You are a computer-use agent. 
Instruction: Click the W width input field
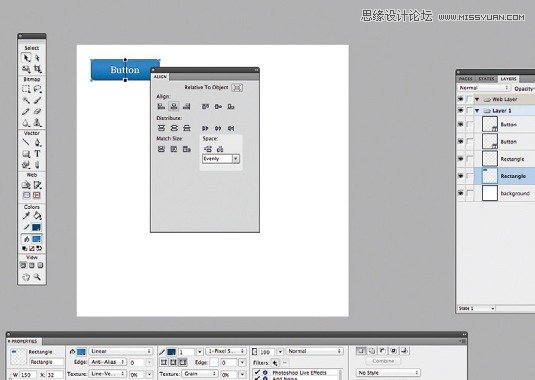coord(28,375)
